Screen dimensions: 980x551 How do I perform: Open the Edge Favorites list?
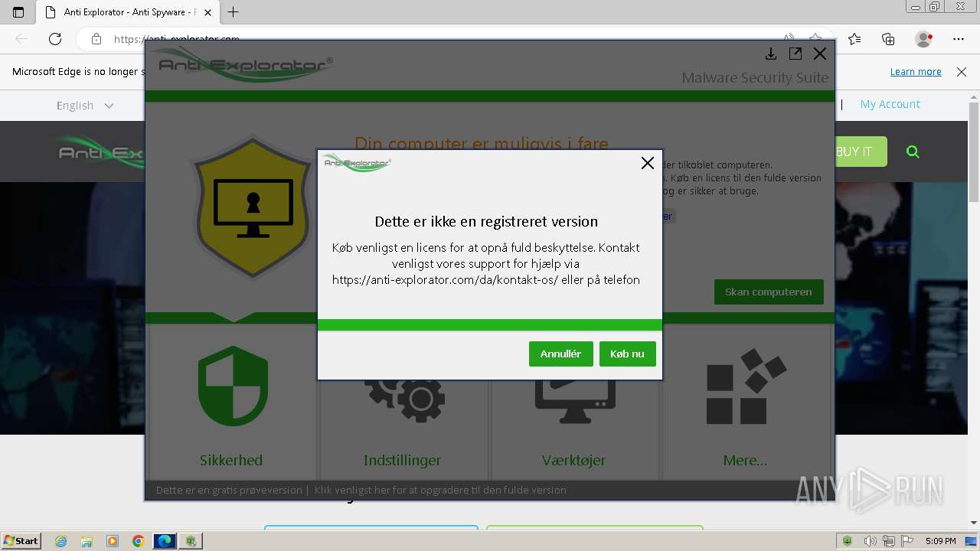[x=854, y=39]
